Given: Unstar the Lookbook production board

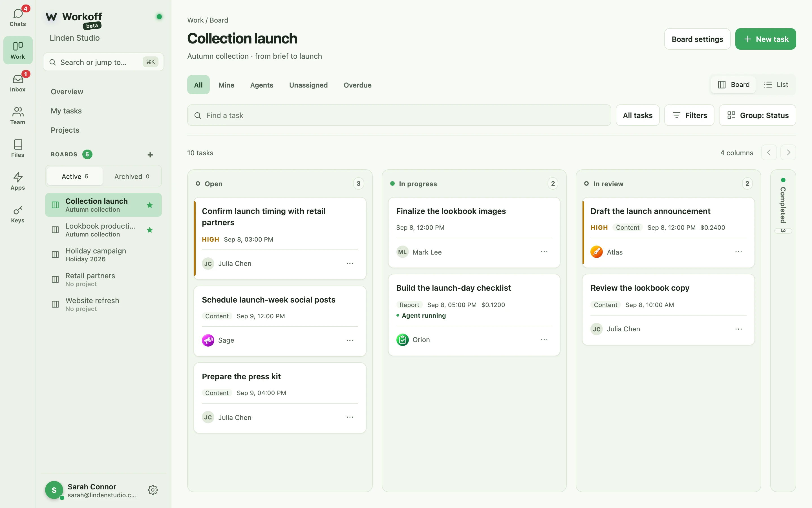Looking at the screenshot, I should click(x=150, y=230).
